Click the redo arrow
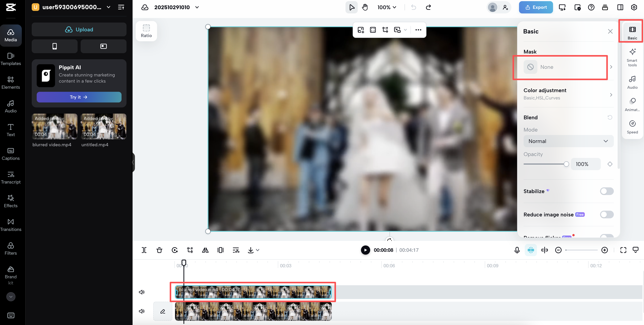644x325 pixels. (428, 7)
